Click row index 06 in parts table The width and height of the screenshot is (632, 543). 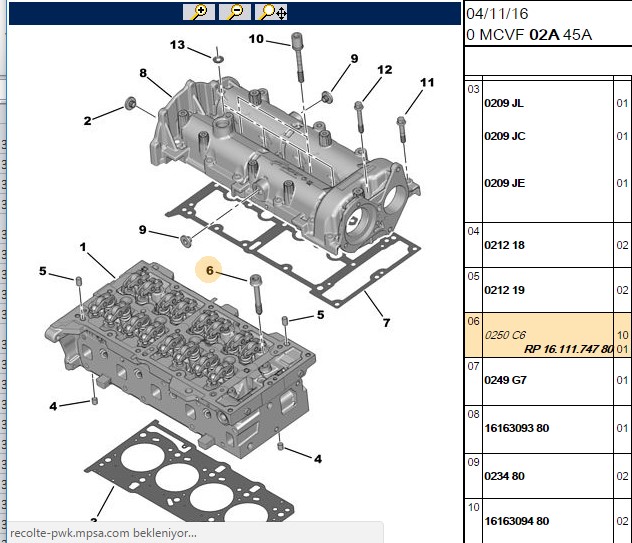coord(473,321)
